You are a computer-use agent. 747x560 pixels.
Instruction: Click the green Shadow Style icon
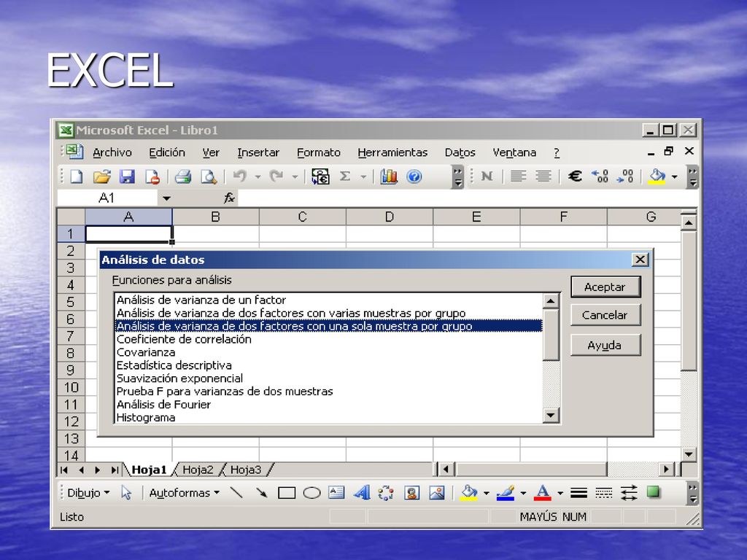pyautogui.click(x=653, y=492)
